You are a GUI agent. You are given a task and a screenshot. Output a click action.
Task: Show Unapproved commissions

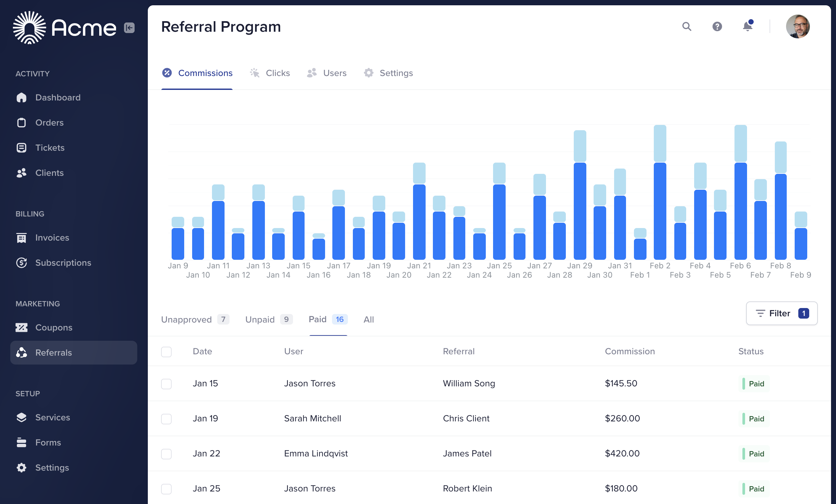tap(195, 320)
